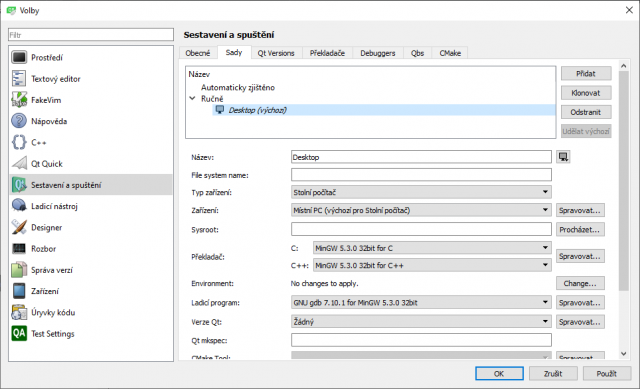The height and width of the screenshot is (389, 640).
Task: Open the Typ zařízení dropdown
Action: [x=421, y=192]
